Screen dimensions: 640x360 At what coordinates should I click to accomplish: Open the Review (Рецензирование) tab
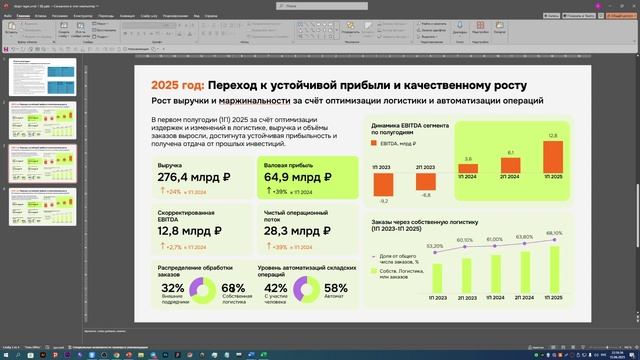tap(176, 16)
